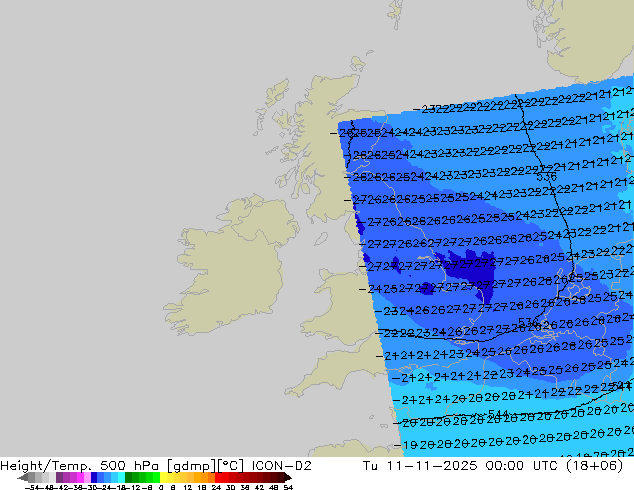Viewport: 634px width, 490px height.
Task: Select the '[gdmp]' unit label
Action: tap(191, 466)
